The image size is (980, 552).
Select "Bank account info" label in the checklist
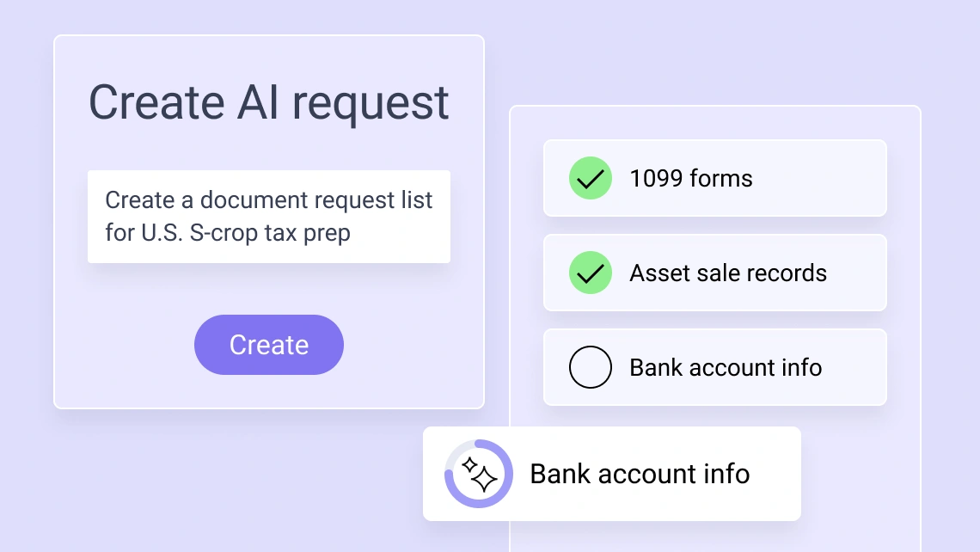[x=726, y=368]
